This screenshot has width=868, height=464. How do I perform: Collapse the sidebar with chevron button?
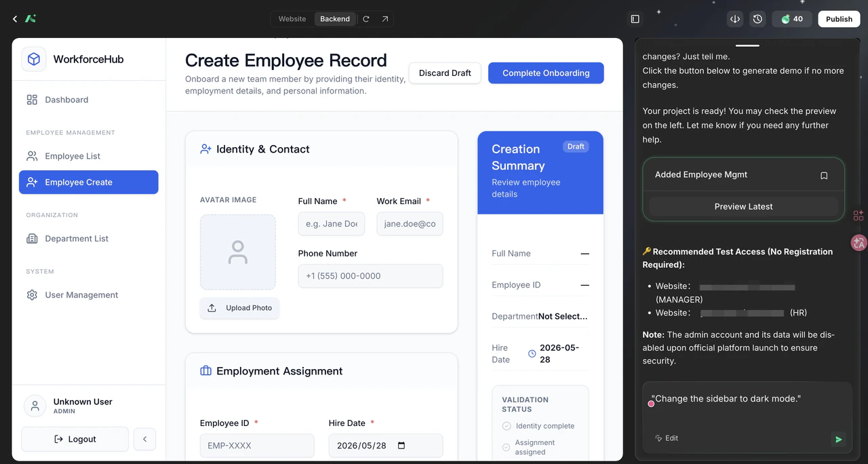click(144, 439)
